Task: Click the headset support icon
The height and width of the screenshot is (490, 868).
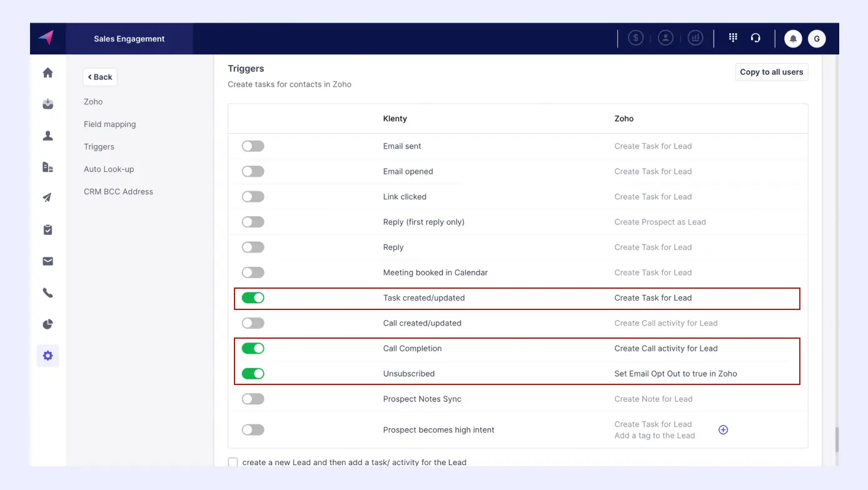Action: click(755, 38)
